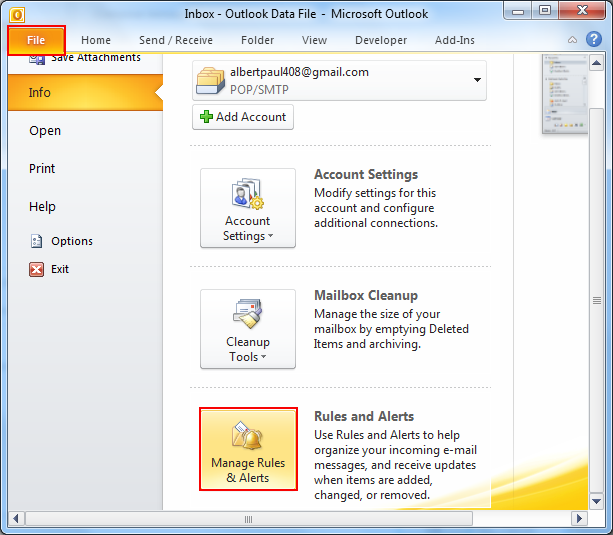Open the Send / Receive tab
This screenshot has height=535, width=613.
(176, 40)
